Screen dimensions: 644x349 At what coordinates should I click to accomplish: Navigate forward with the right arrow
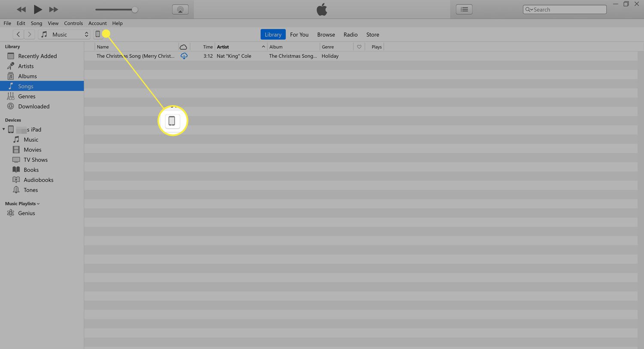pos(29,34)
